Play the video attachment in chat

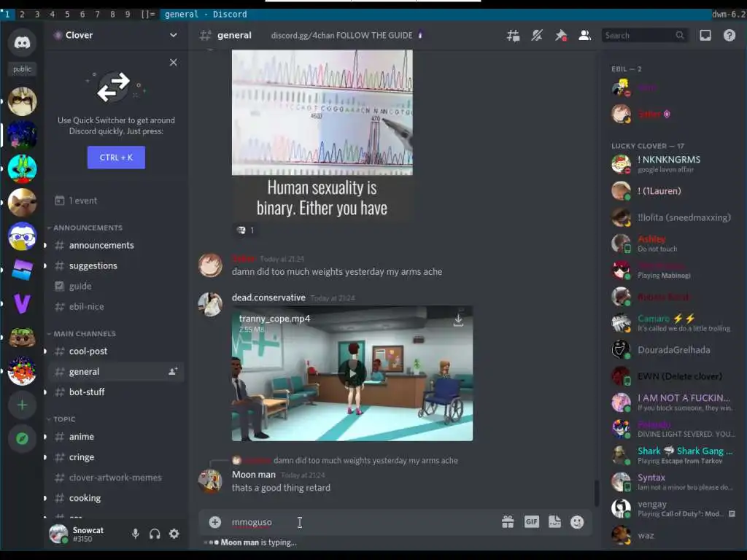coord(352,373)
